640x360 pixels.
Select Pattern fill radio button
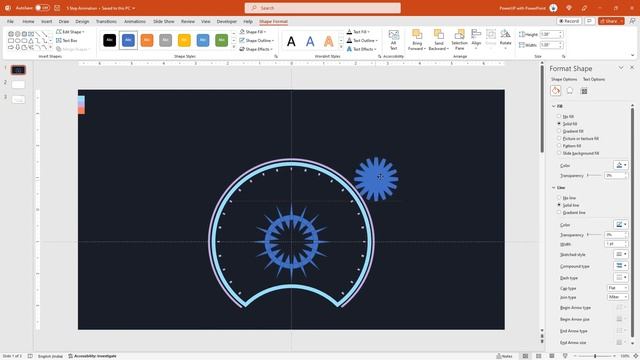[x=559, y=146]
